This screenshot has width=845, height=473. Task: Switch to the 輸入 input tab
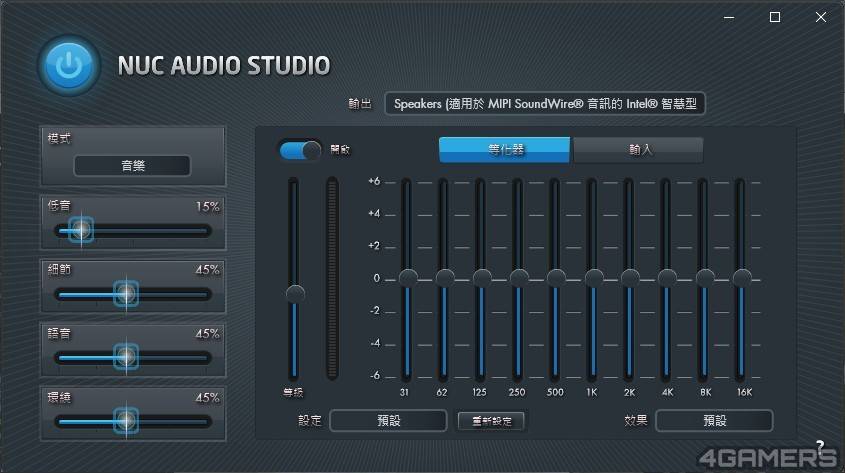pos(639,149)
